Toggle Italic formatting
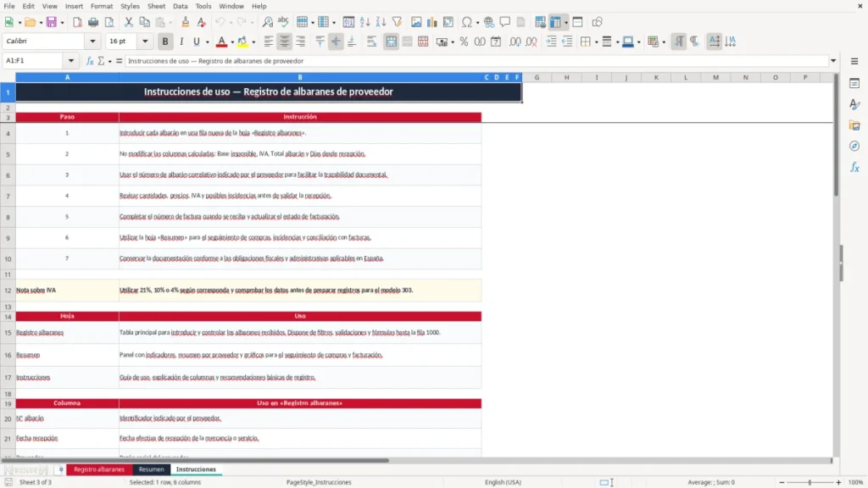Image resolution: width=868 pixels, height=488 pixels. (181, 42)
